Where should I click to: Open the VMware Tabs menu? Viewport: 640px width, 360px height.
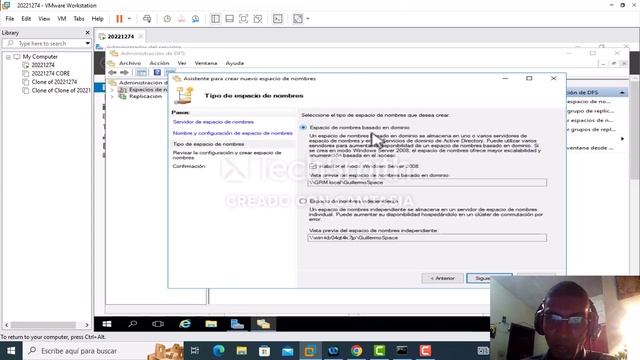[x=79, y=19]
